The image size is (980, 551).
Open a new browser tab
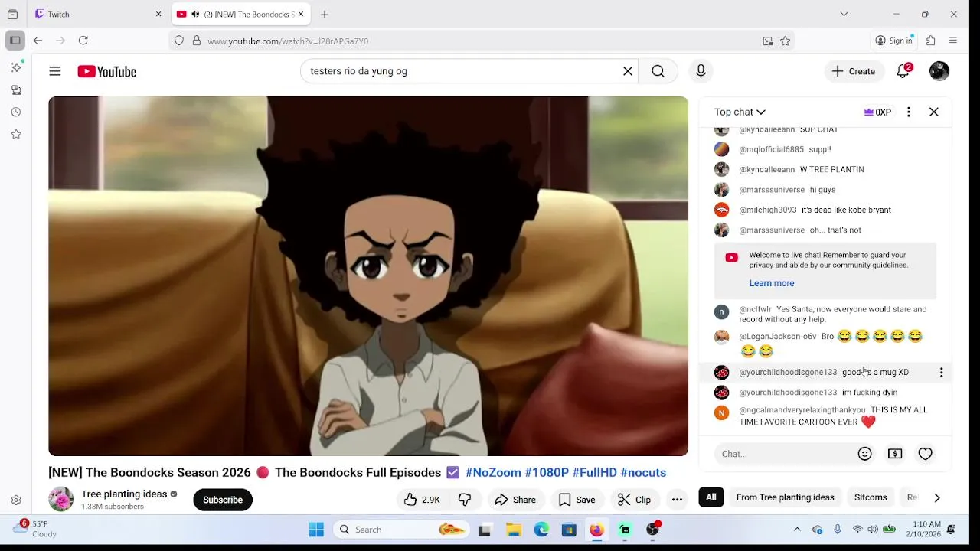[325, 14]
